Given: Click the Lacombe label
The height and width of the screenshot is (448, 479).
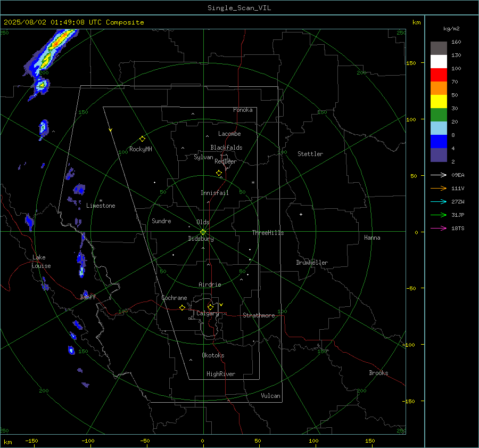Looking at the screenshot, I should point(229,134).
